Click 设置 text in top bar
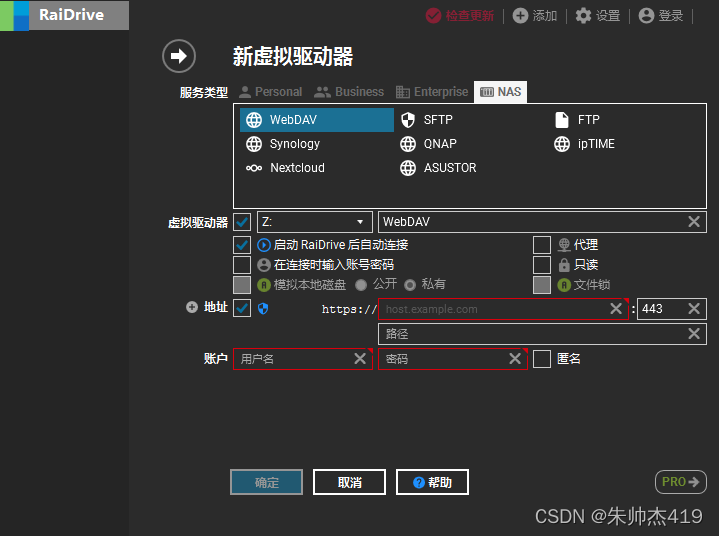The image size is (719, 536). pyautogui.click(x=608, y=16)
